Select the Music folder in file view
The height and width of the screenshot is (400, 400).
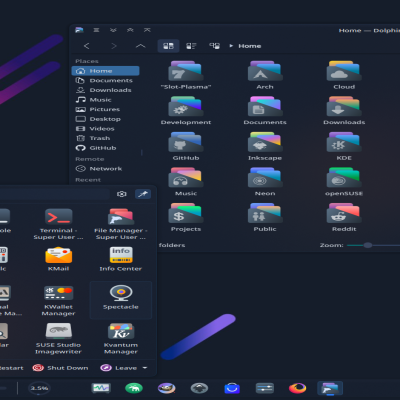click(186, 182)
